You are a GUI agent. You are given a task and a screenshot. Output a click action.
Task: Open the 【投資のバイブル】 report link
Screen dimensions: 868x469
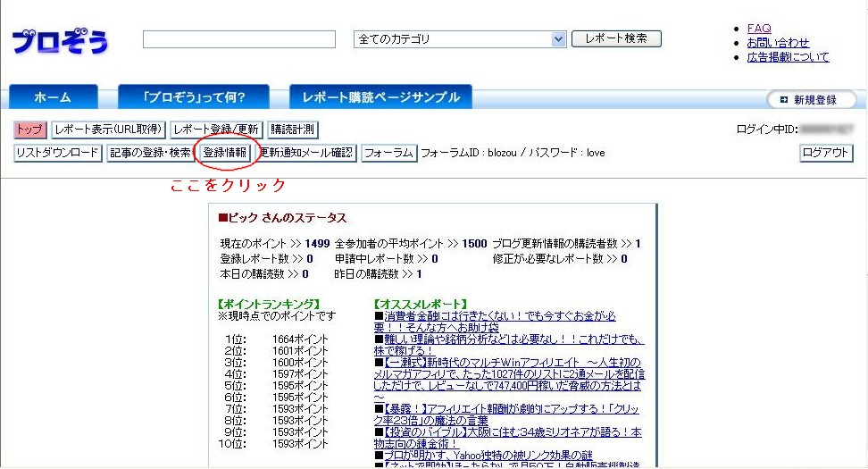[507, 438]
